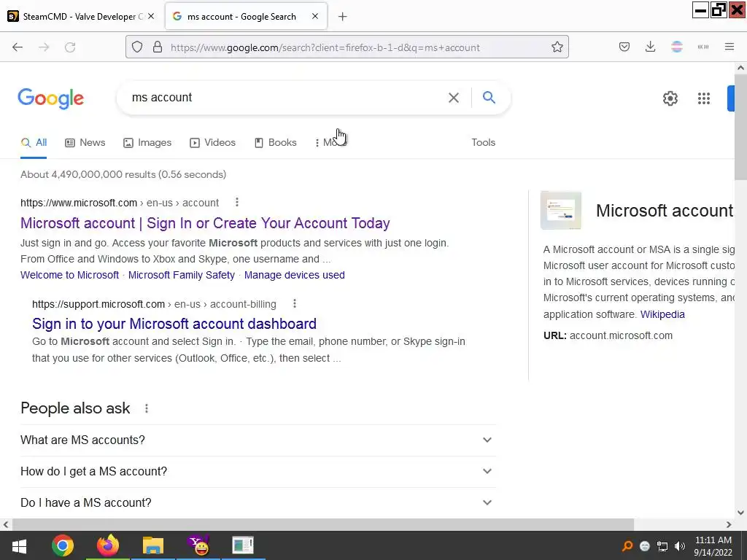Screen dimensions: 747x560
Task: Clear the search box with X
Action: point(454,98)
